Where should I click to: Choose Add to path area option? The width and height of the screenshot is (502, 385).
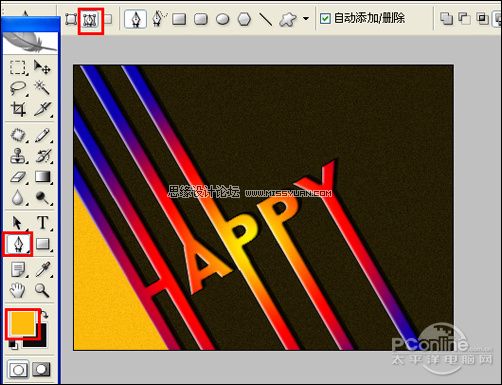(446, 19)
